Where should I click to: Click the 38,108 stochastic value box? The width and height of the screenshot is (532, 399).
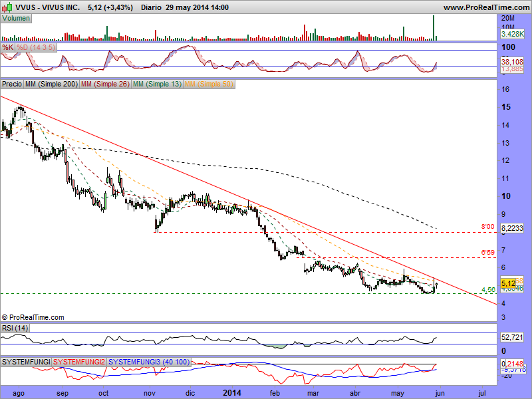click(x=512, y=62)
